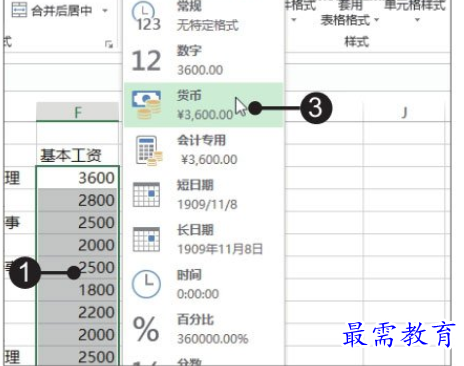Click the sample value 3600.00 under 数字
The image size is (464, 366).
[200, 70]
